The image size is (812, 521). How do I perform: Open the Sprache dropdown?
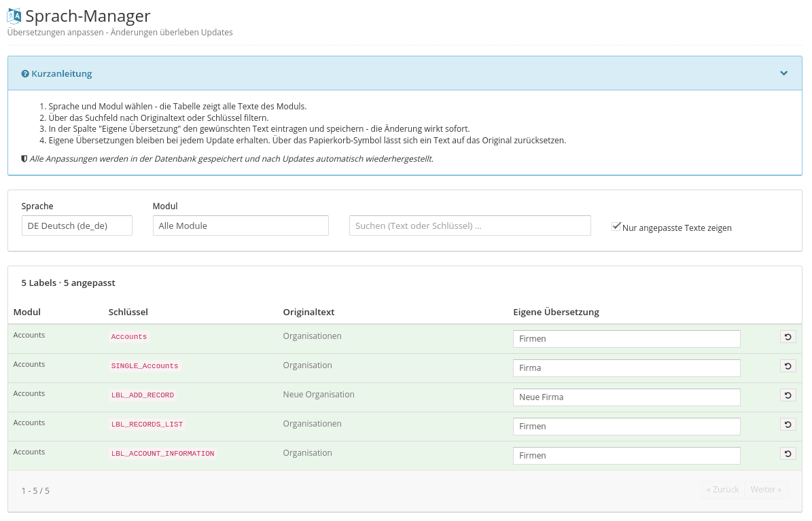point(77,226)
